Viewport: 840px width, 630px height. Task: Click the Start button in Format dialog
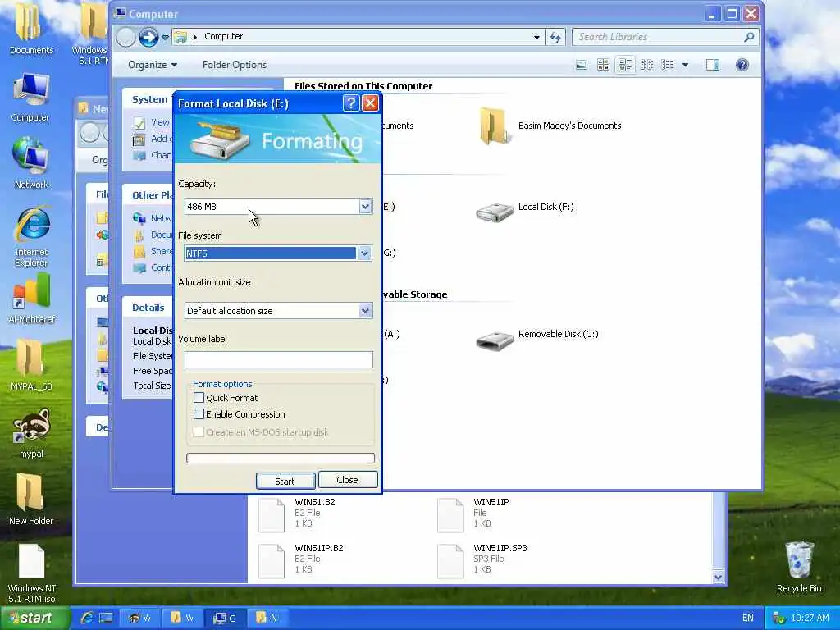pyautogui.click(x=285, y=481)
